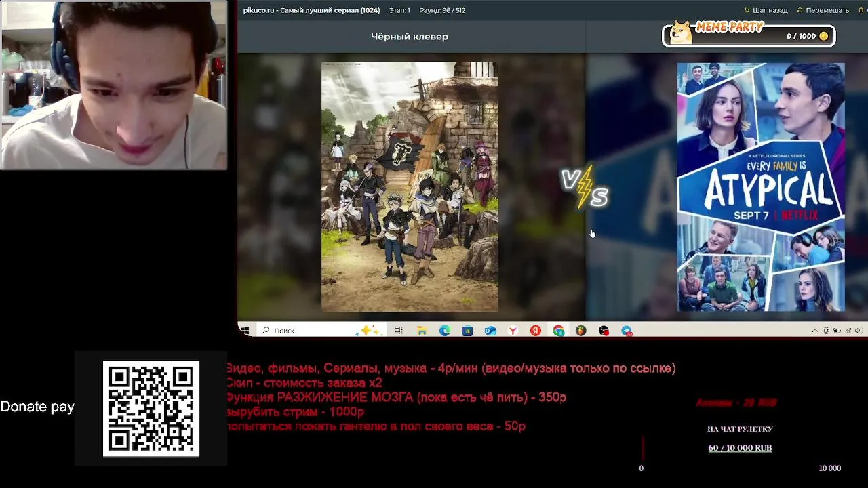Open Outlook from the taskbar
Screen dimensions: 868x488
[x=490, y=331]
